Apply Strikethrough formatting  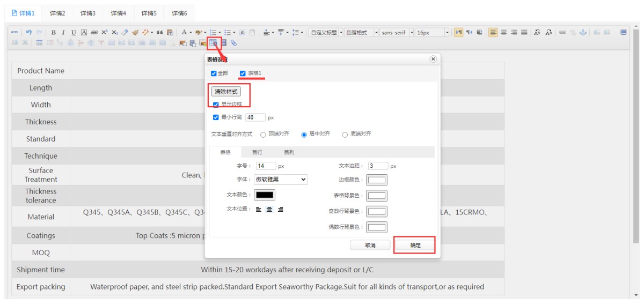94,33
